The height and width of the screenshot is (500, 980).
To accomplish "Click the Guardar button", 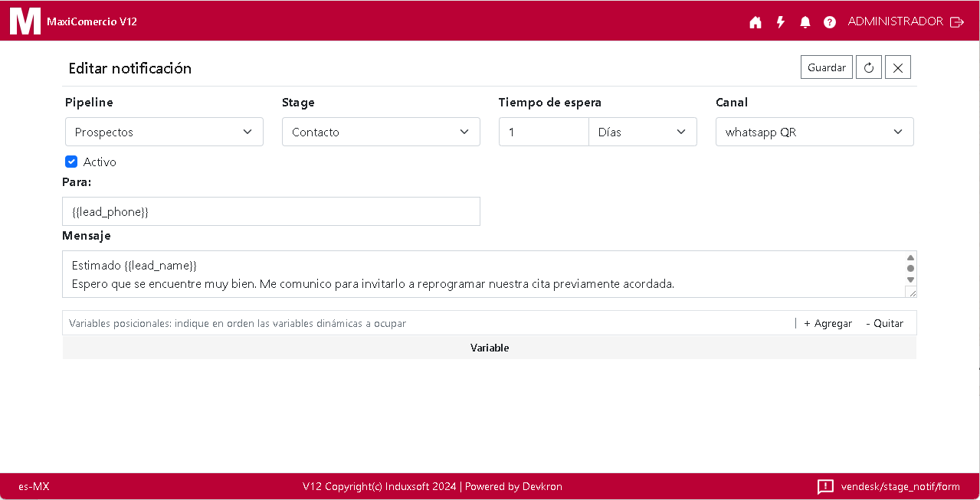I will (x=827, y=67).
